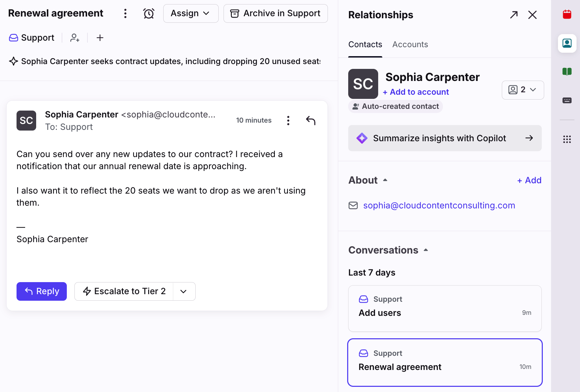Expand the Assign dropdown
The height and width of the screenshot is (392, 580).
pos(191,13)
